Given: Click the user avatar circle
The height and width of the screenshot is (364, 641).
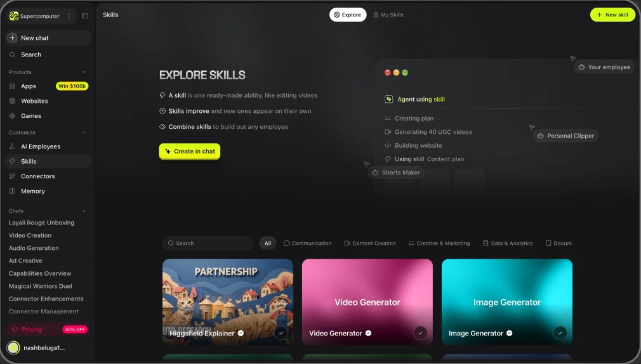Looking at the screenshot, I should (x=13, y=348).
